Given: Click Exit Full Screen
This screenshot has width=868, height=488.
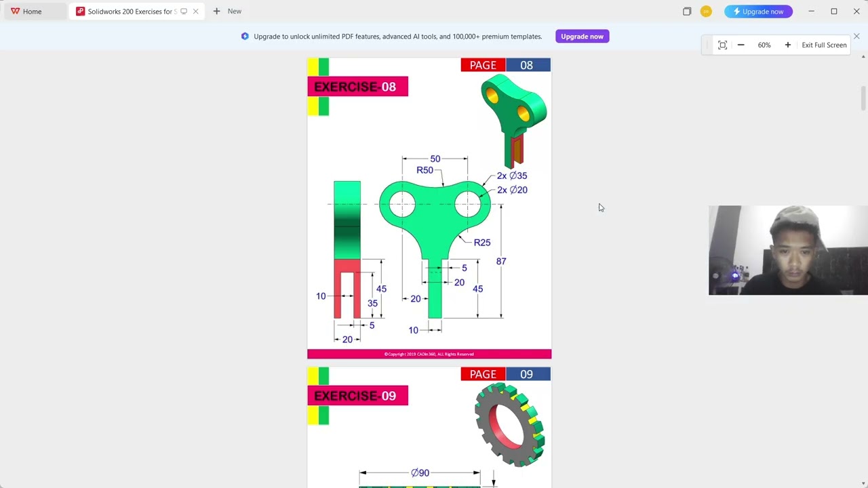Looking at the screenshot, I should point(824,45).
